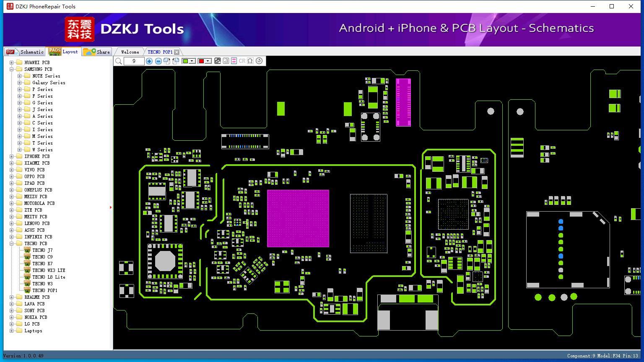Viewport: 644px width, 362px height.
Task: Click the Component:9 Model:F34 Pin:13 status text
Action: [x=602, y=356]
